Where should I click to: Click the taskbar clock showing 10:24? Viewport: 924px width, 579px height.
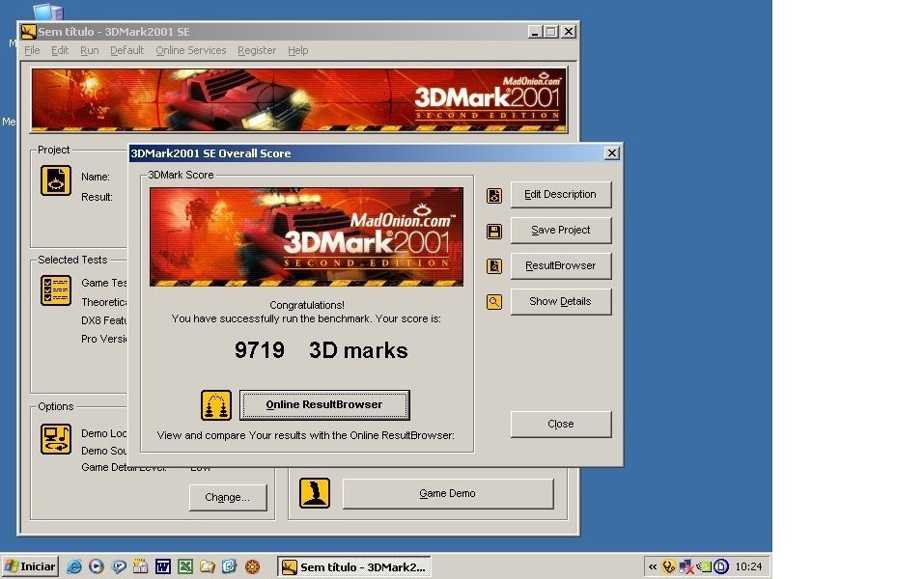pyautogui.click(x=748, y=566)
